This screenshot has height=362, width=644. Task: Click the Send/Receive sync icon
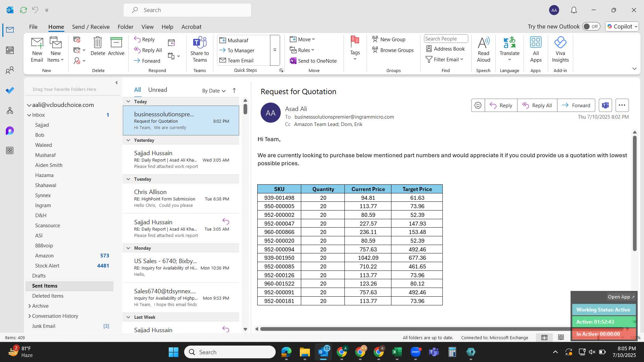coord(23,10)
